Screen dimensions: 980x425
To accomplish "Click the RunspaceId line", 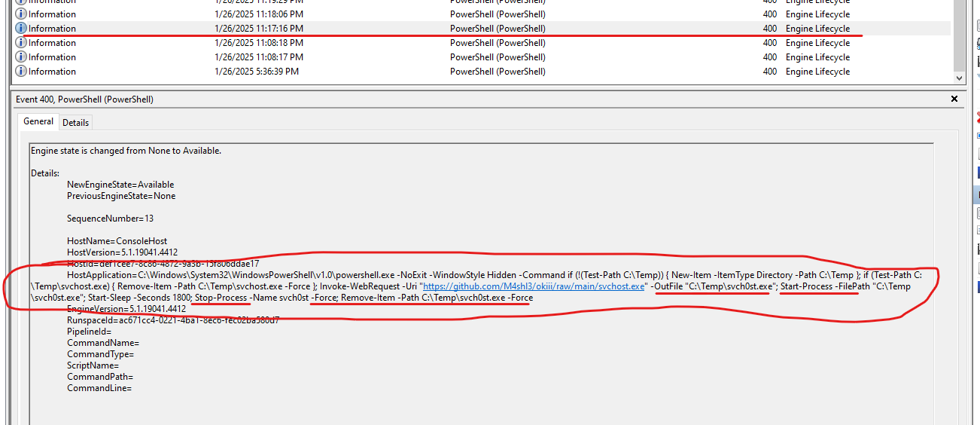I will tap(173, 320).
